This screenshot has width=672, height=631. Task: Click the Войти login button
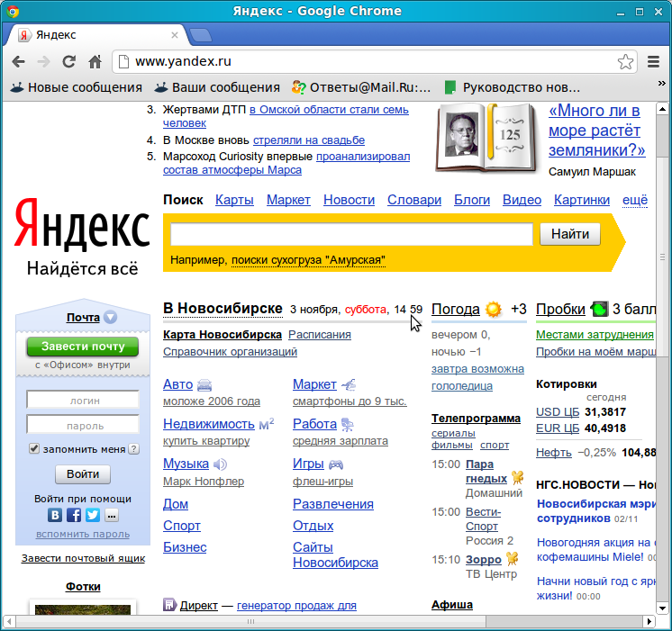click(83, 474)
